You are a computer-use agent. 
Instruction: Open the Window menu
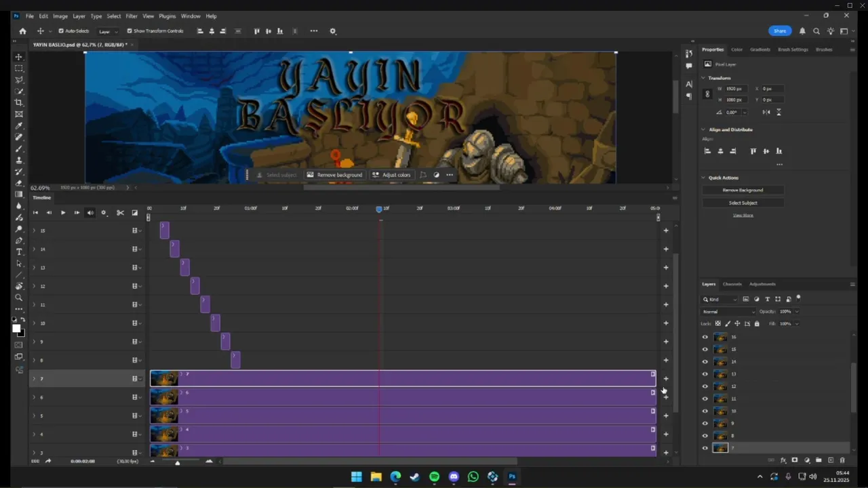(x=191, y=16)
